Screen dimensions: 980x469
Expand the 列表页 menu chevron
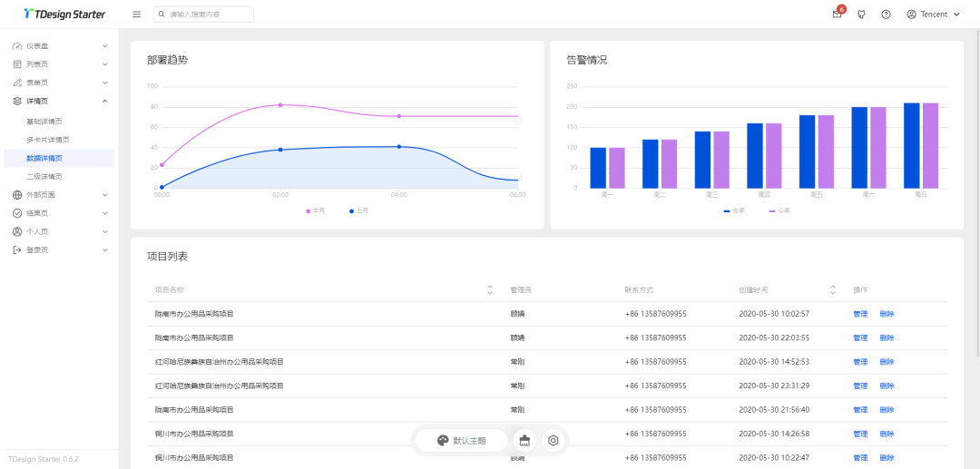coord(105,64)
